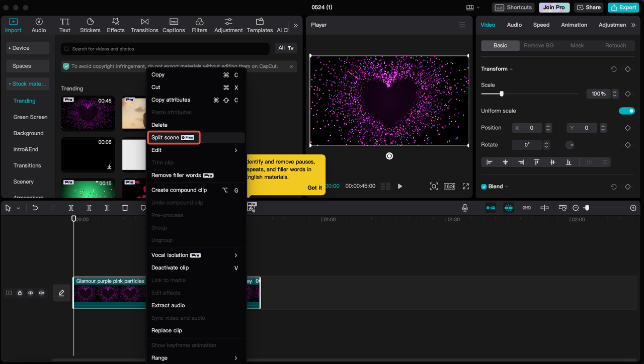Open the Effects panel
Viewport: 644px width, 364px height.
pyautogui.click(x=115, y=25)
